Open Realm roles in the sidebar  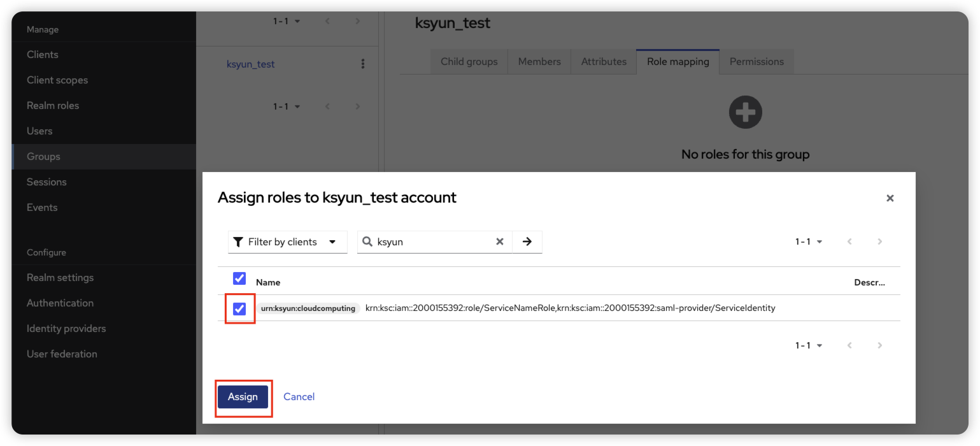point(53,106)
